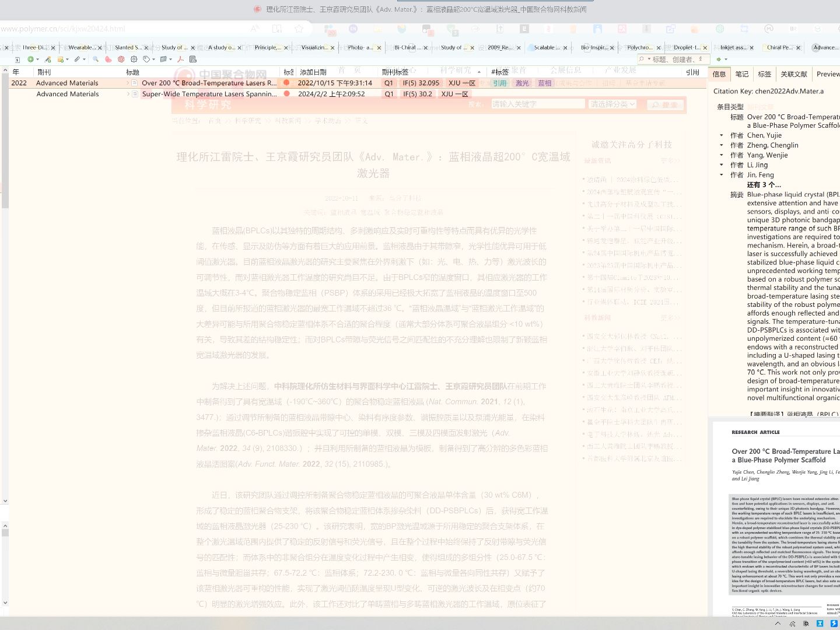Click the New Note icon in toolbar
The width and height of the screenshot is (840, 630).
(61, 59)
